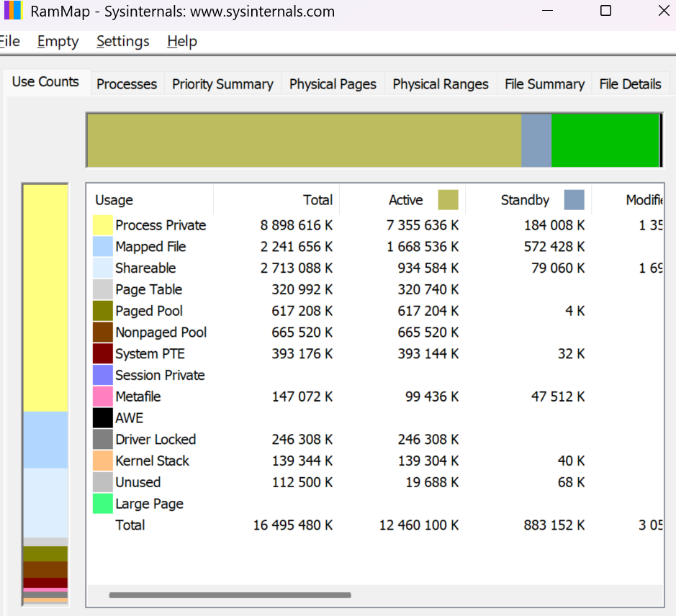Switch to the Priority Summary tab

[x=223, y=84]
